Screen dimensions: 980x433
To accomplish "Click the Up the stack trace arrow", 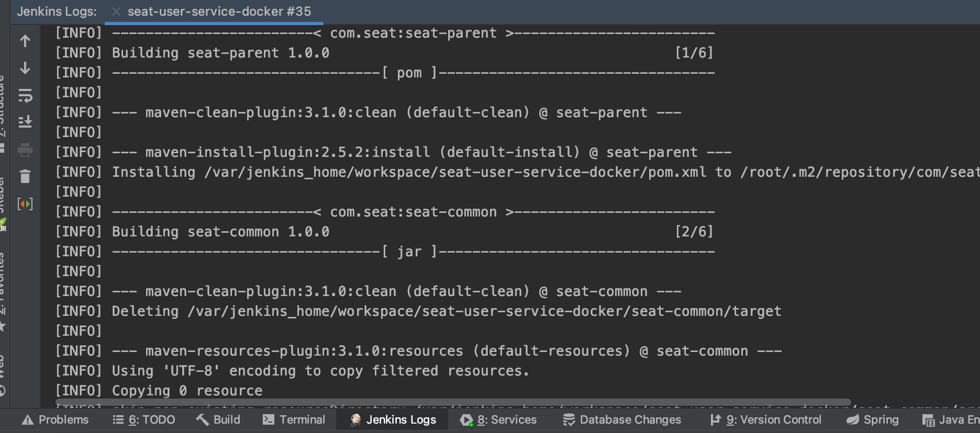I will pos(25,41).
